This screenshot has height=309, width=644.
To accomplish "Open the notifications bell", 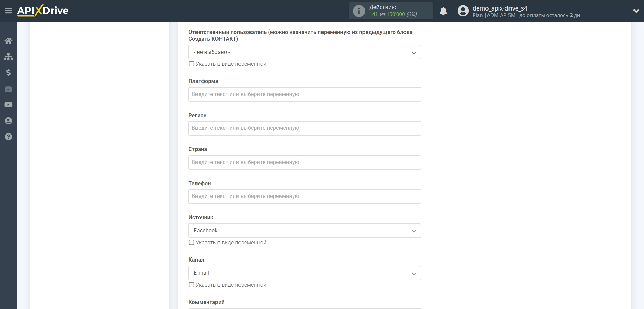I will pyautogui.click(x=443, y=11).
